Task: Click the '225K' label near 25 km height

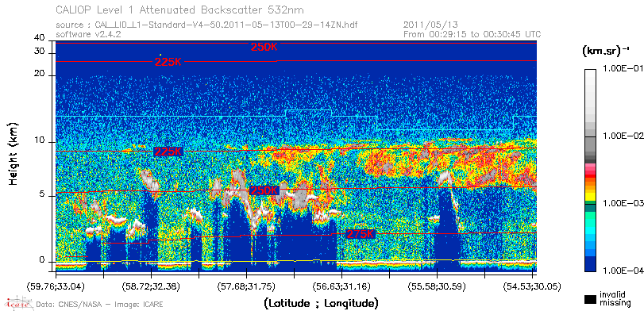Action: [x=168, y=62]
